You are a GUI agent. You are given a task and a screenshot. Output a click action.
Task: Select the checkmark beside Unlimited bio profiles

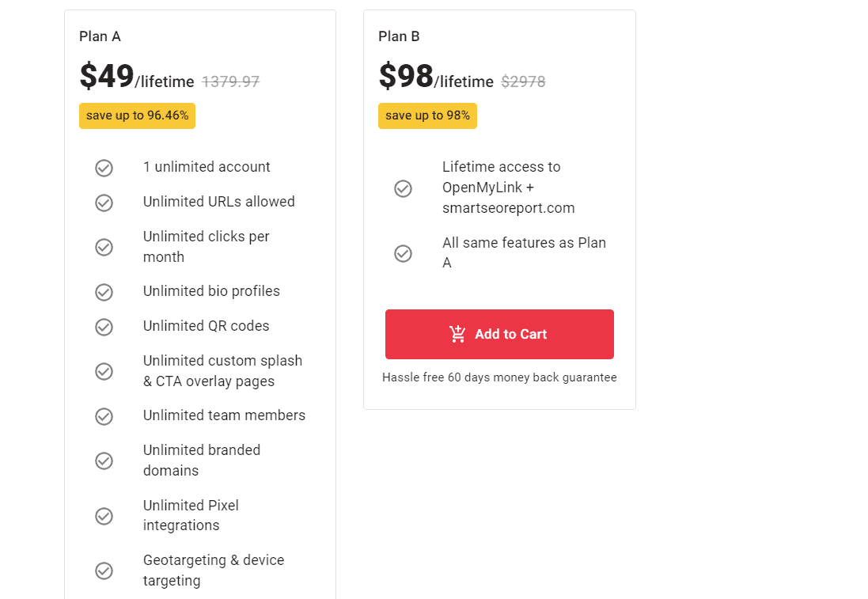(x=104, y=292)
